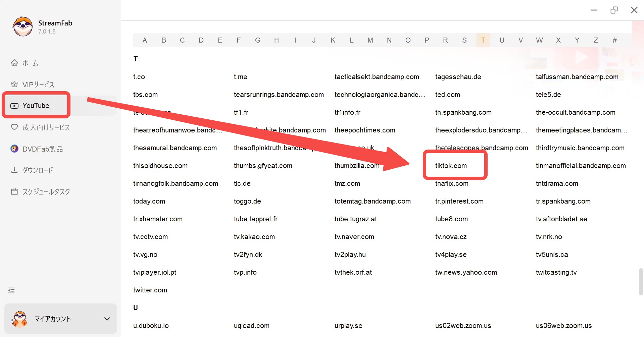The height and width of the screenshot is (337, 644).
Task: Expand the マイアカウント dropdown chevron
Action: click(107, 319)
